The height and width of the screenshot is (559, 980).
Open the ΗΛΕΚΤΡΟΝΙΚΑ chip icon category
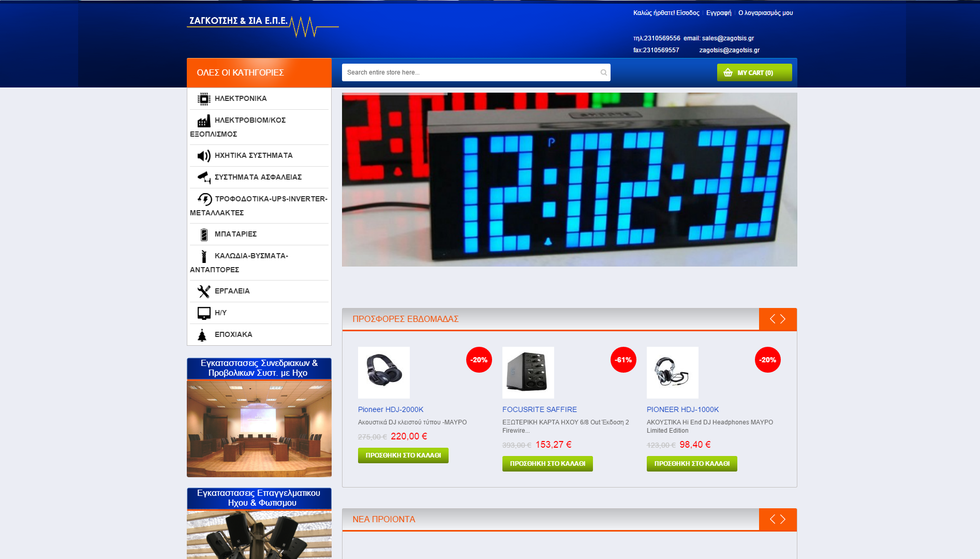[204, 99]
